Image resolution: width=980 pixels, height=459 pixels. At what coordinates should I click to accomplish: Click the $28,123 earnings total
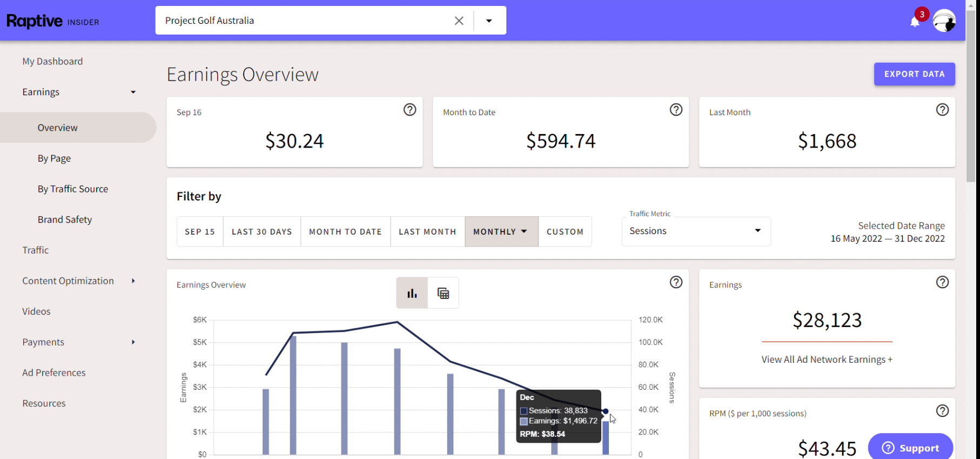[827, 320]
